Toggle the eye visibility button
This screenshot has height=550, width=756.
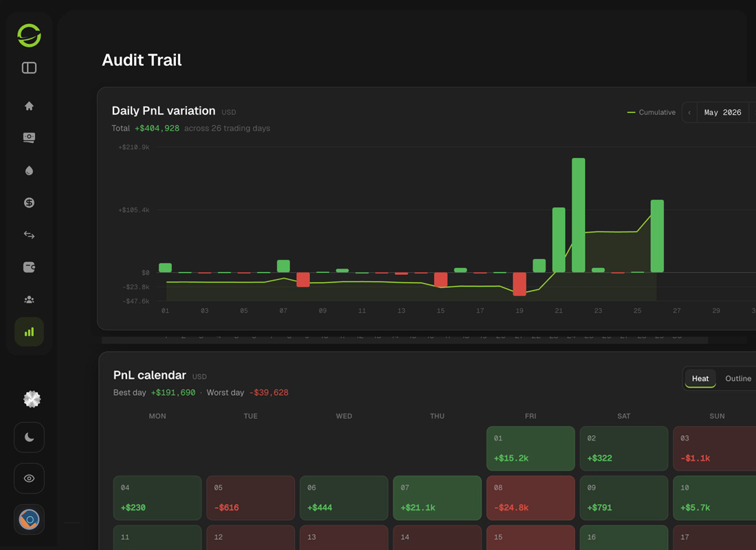pos(29,478)
